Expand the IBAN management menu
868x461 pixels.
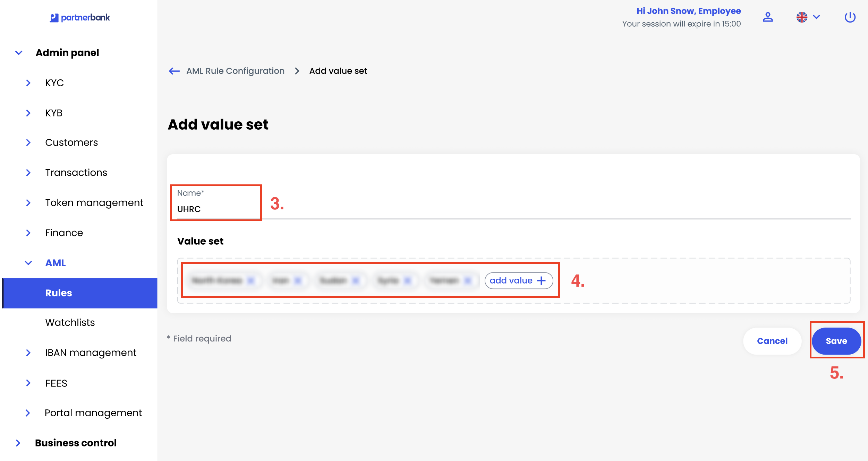tap(28, 353)
